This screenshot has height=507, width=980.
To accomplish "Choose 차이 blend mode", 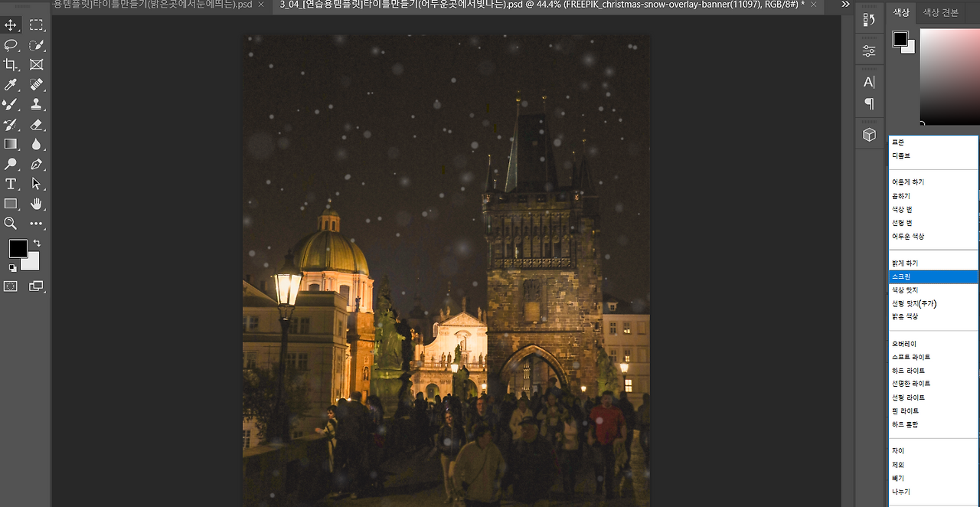I will point(933,451).
